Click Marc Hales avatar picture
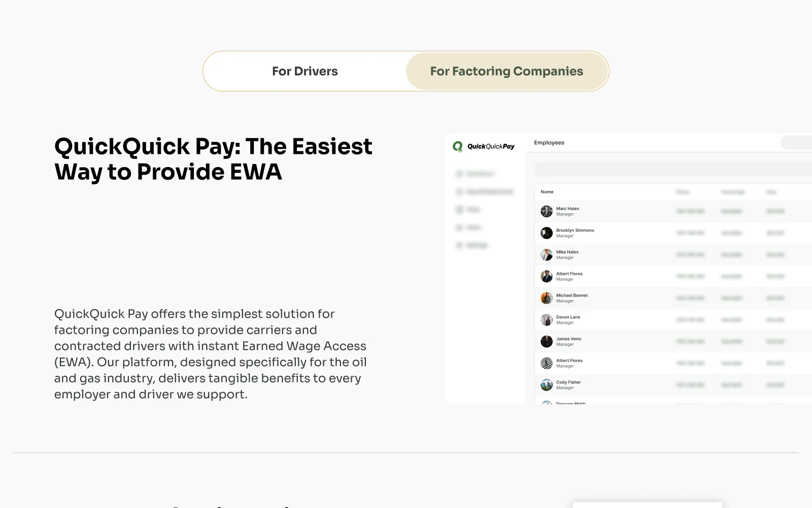812x508 pixels. click(x=547, y=211)
